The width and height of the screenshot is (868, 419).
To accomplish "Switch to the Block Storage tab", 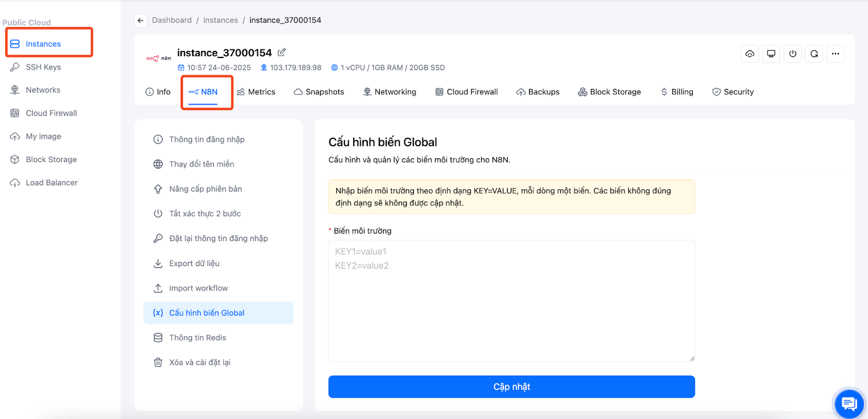I will (x=609, y=92).
